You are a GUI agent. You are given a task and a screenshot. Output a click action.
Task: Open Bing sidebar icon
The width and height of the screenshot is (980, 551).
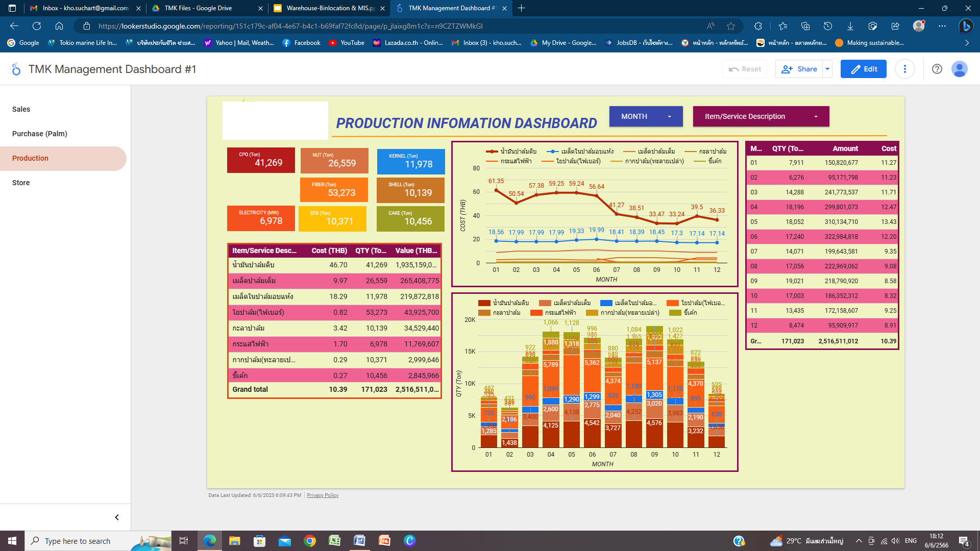pos(965,26)
